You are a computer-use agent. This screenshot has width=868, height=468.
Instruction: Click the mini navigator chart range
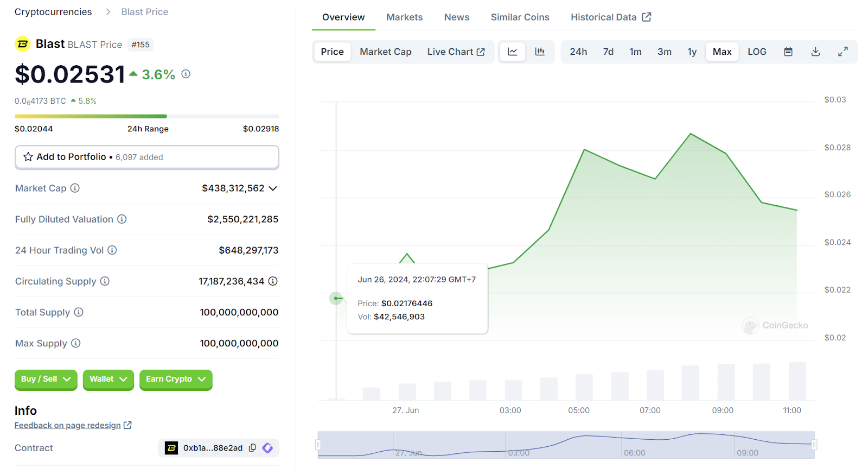coord(566,445)
